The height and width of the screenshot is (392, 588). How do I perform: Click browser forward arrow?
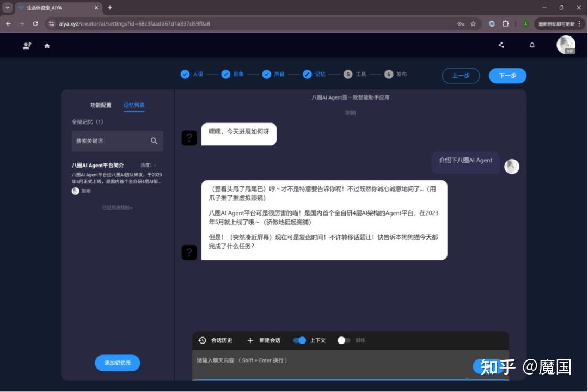click(22, 23)
